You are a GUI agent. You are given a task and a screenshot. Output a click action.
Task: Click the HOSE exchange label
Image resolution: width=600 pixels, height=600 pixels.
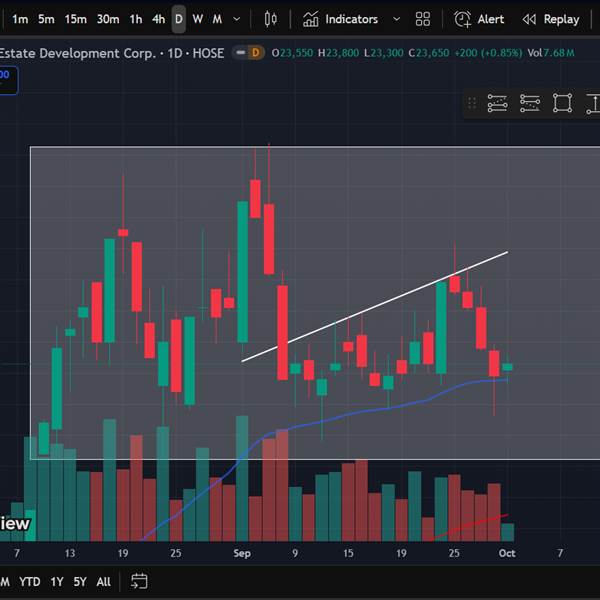pos(208,53)
